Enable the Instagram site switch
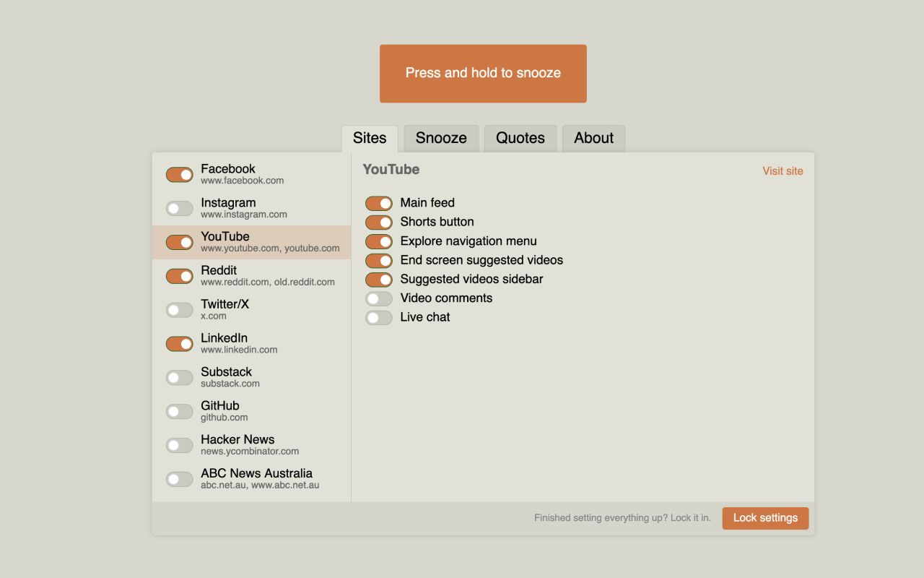Image resolution: width=924 pixels, height=578 pixels. 180,209
